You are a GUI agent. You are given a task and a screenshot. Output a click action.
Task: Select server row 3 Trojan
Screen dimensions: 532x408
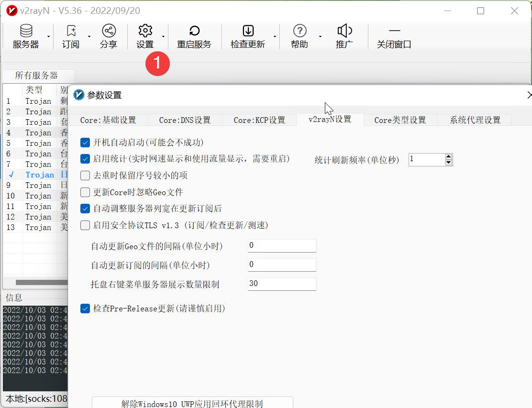(35, 122)
